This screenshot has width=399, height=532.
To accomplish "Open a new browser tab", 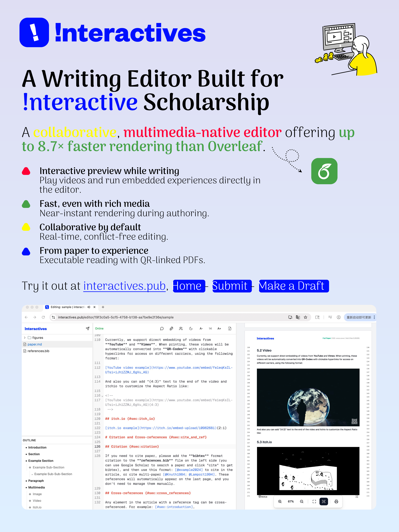I will pos(103,307).
